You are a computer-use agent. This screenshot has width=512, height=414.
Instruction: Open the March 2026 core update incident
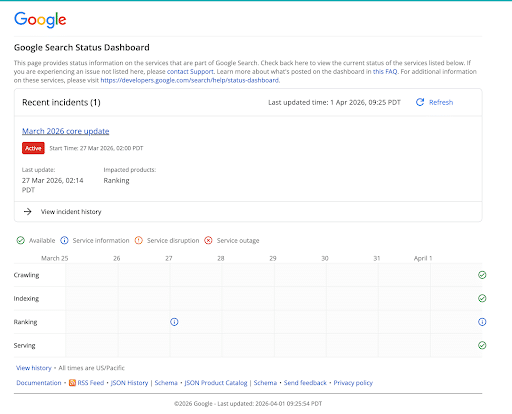(66, 131)
